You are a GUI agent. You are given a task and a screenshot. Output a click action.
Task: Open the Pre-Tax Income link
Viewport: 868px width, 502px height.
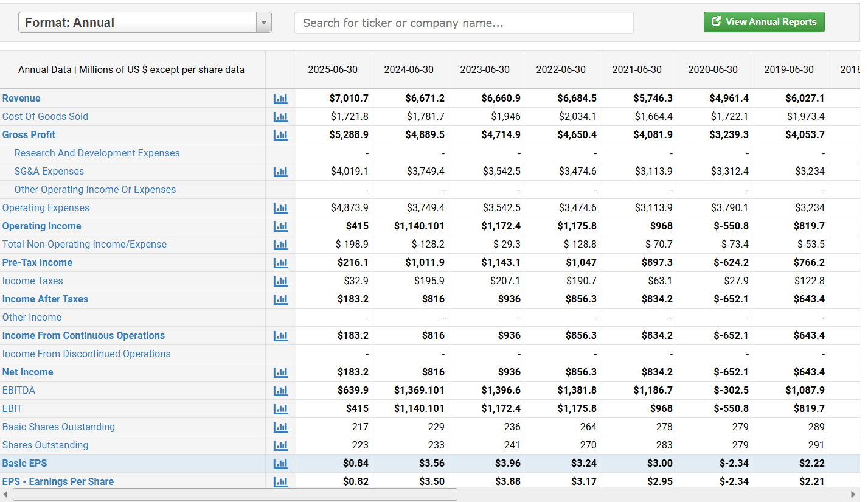coord(37,262)
